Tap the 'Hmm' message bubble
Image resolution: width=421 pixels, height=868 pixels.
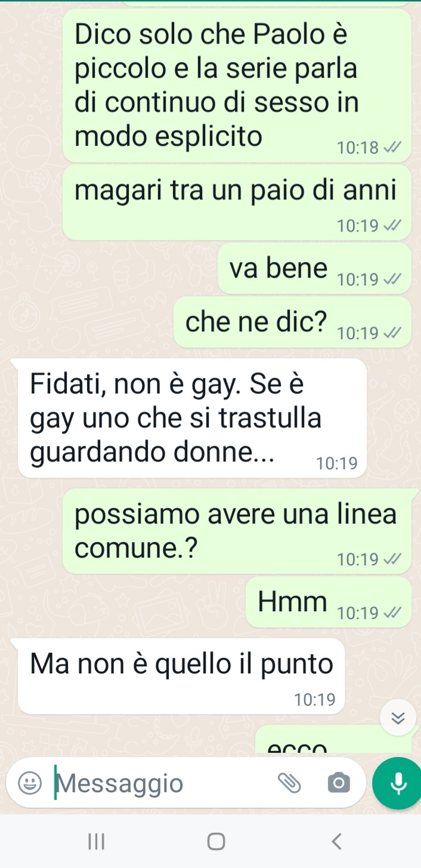pyautogui.click(x=329, y=602)
